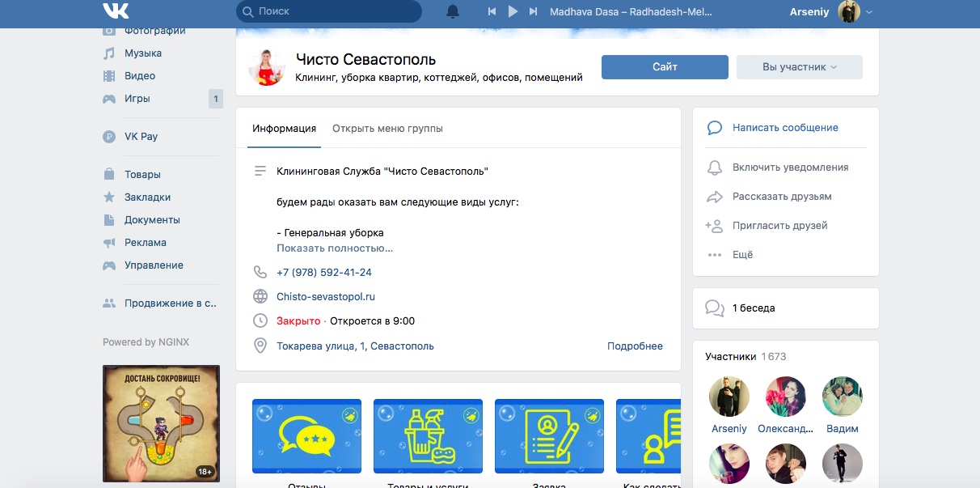Open member Arseniy avatar in Участники
Image resolution: width=980 pixels, height=488 pixels.
click(x=729, y=397)
